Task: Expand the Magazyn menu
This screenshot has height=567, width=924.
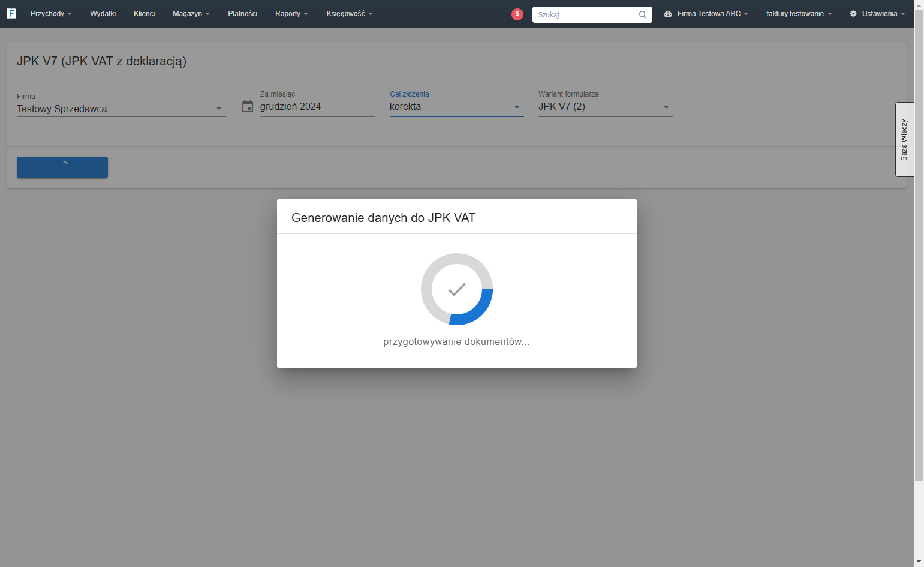Action: (x=191, y=14)
